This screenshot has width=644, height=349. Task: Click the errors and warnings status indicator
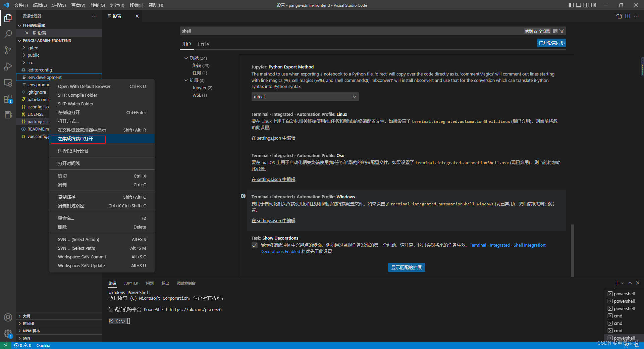click(x=23, y=345)
